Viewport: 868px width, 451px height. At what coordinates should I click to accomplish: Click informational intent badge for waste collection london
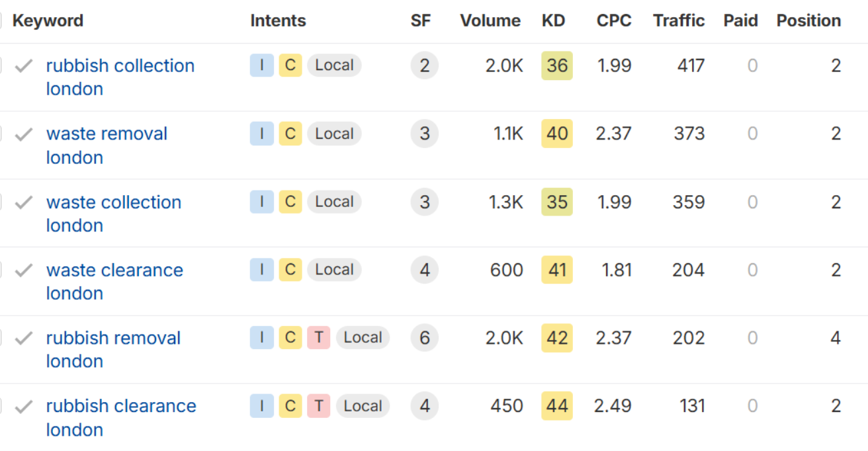[x=262, y=202]
